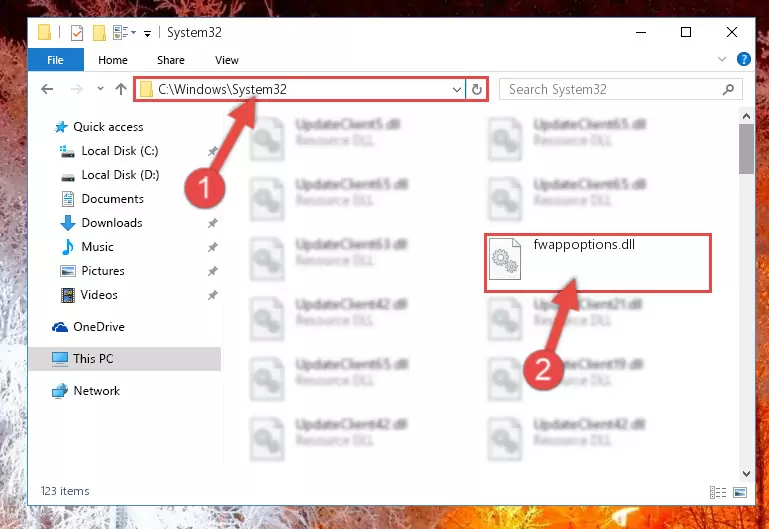This screenshot has width=769, height=529.
Task: Go up one folder level
Action: (121, 89)
